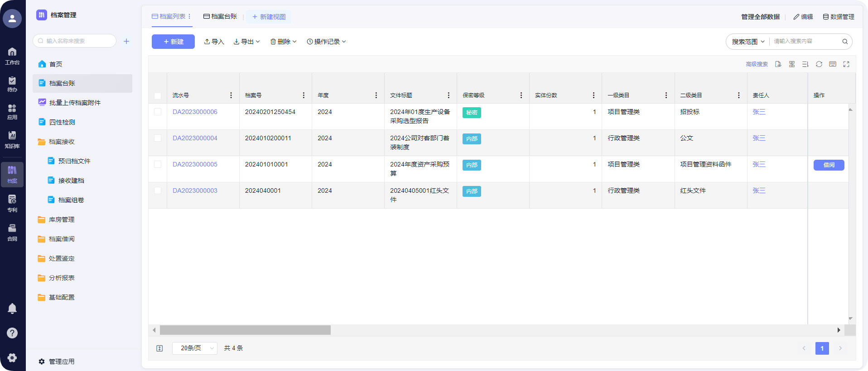This screenshot has width=868, height=371.
Task: Expand the 导出 dropdown
Action: (x=247, y=42)
